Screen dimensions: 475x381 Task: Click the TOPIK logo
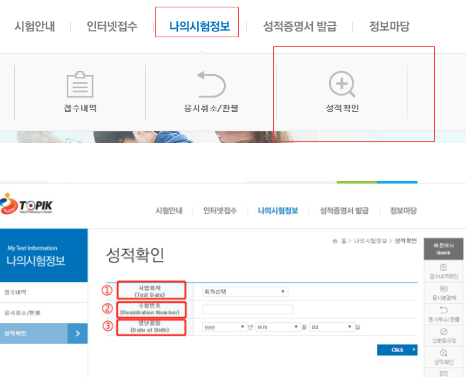point(26,204)
